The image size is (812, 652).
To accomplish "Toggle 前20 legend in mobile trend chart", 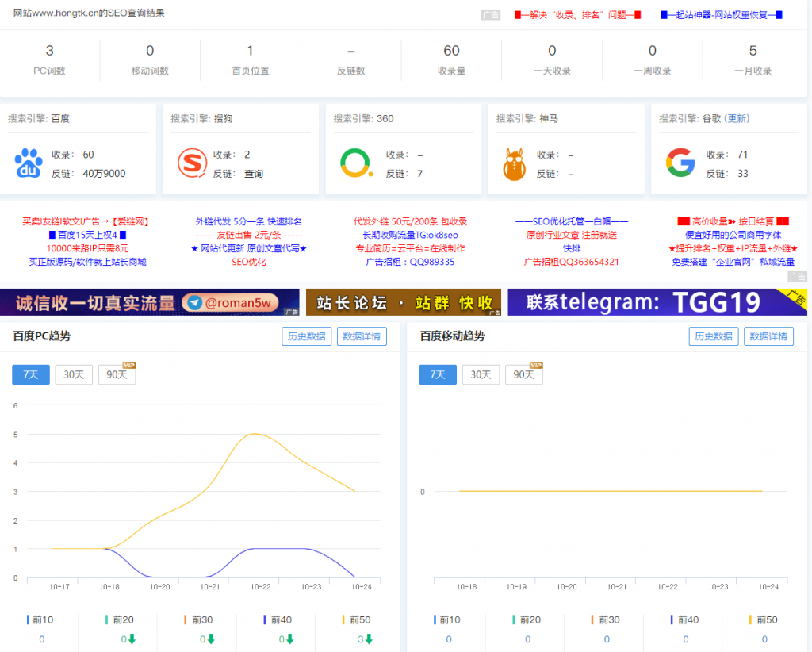I will click(x=527, y=620).
